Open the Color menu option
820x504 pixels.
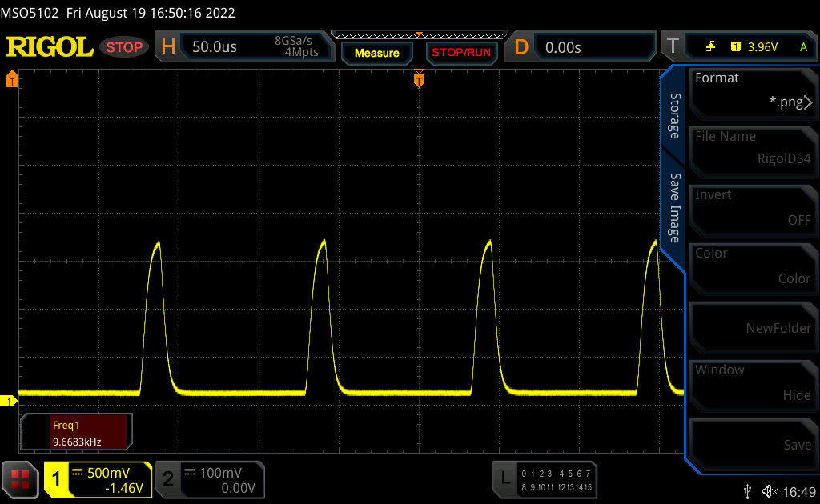tap(753, 269)
